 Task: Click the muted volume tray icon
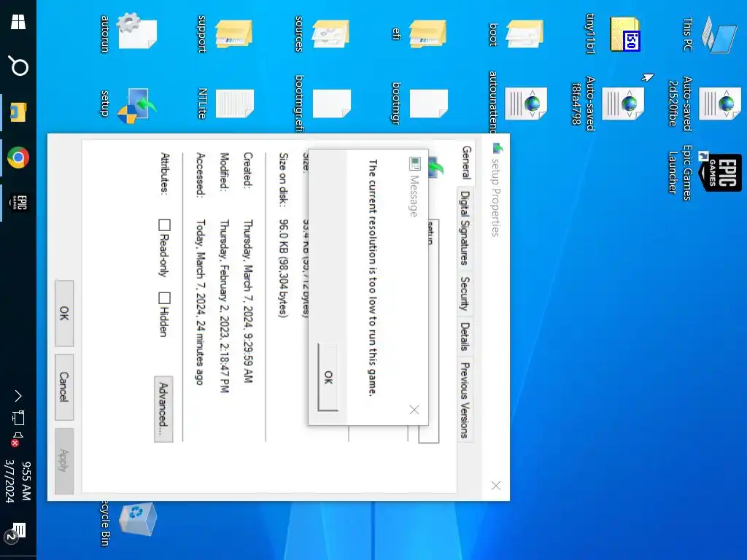18,438
